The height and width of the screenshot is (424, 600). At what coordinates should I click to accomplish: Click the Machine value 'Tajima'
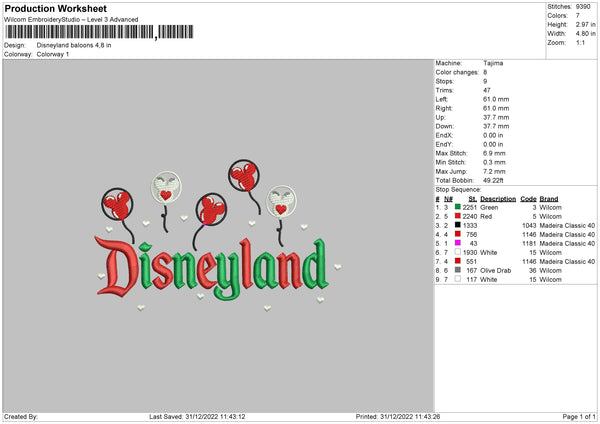coord(493,63)
